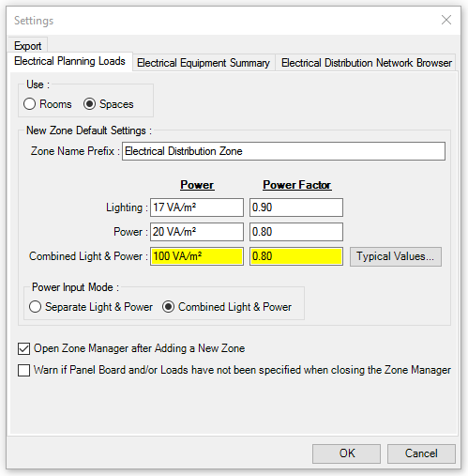Dismiss the dialog with Cancel
This screenshot has height=476, width=468.
tap(421, 453)
